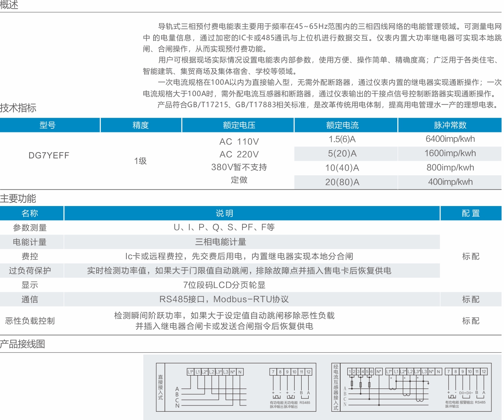Click the 过负荷保护 row name
Viewport: 504px width, 420px height.
click(30, 271)
